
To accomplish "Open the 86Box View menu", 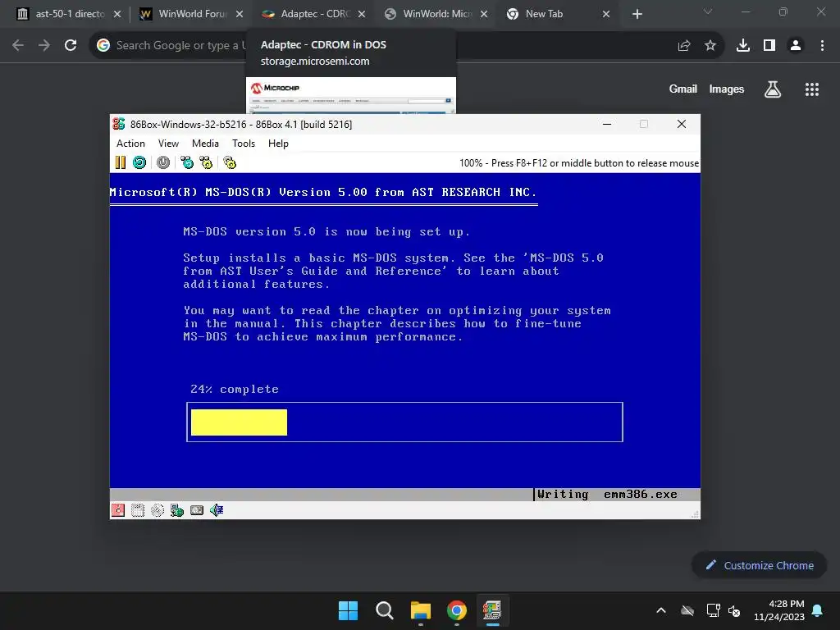I will (168, 144).
